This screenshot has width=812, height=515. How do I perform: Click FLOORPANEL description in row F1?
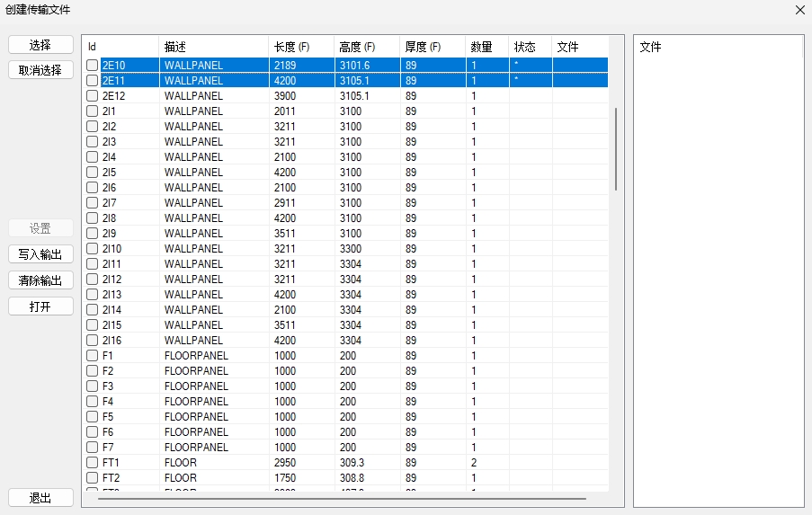coord(196,356)
